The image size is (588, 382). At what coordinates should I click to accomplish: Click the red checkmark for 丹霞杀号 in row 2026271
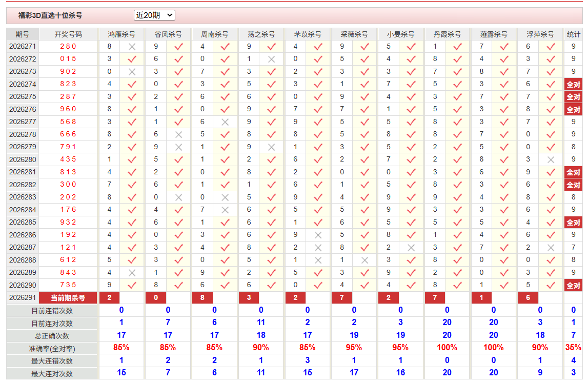457,47
